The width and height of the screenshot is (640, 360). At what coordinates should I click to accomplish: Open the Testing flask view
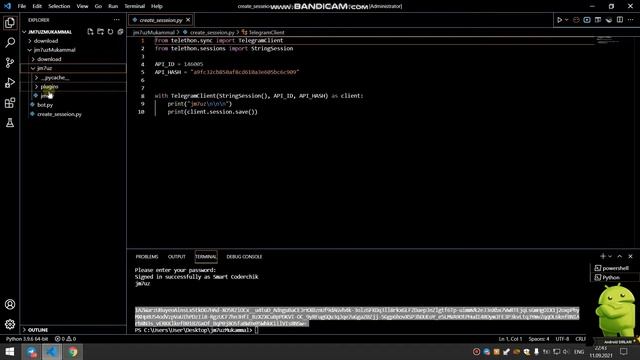pos(10,122)
